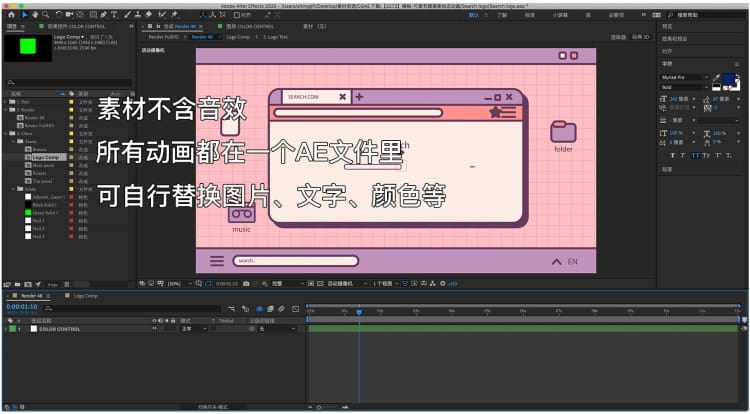Click the Graph Editor icon in timeline
This screenshot has width=750, height=414.
(x=295, y=309)
